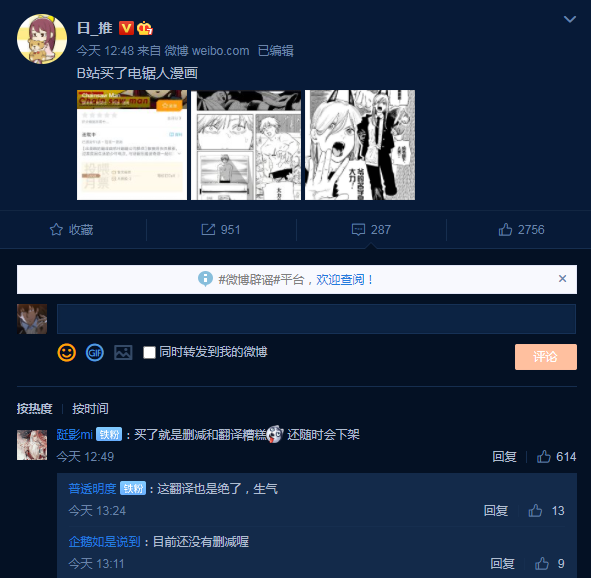Click the orange 评论 submit button
591x578 pixels.
545,356
